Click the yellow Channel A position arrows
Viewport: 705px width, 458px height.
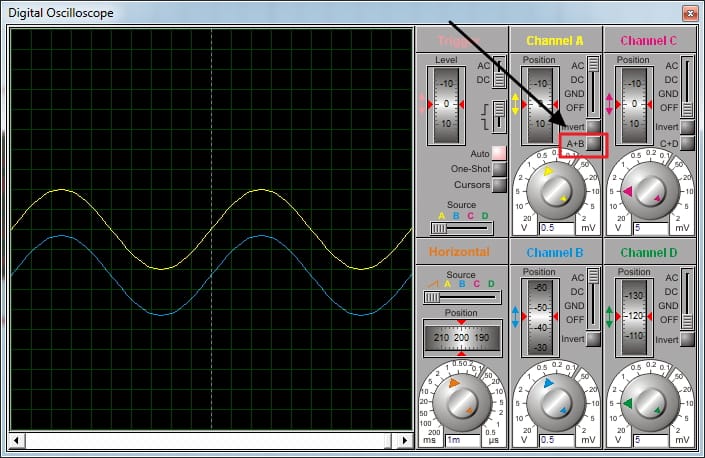(515, 104)
